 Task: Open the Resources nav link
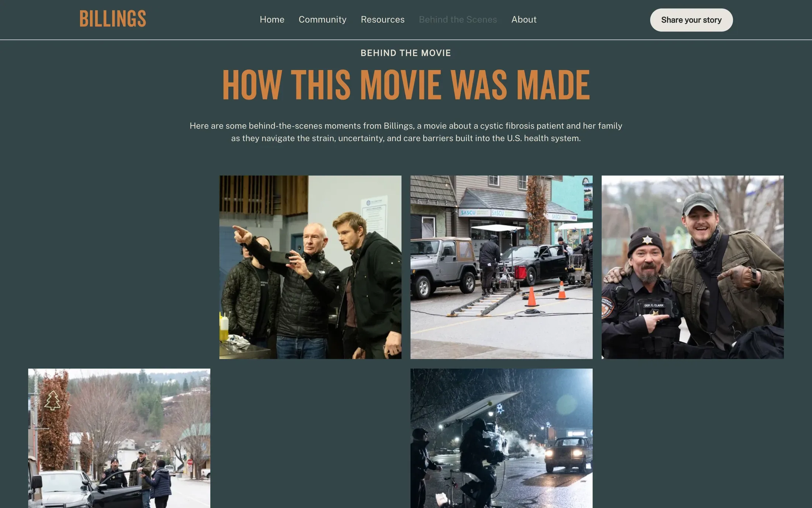383,20
